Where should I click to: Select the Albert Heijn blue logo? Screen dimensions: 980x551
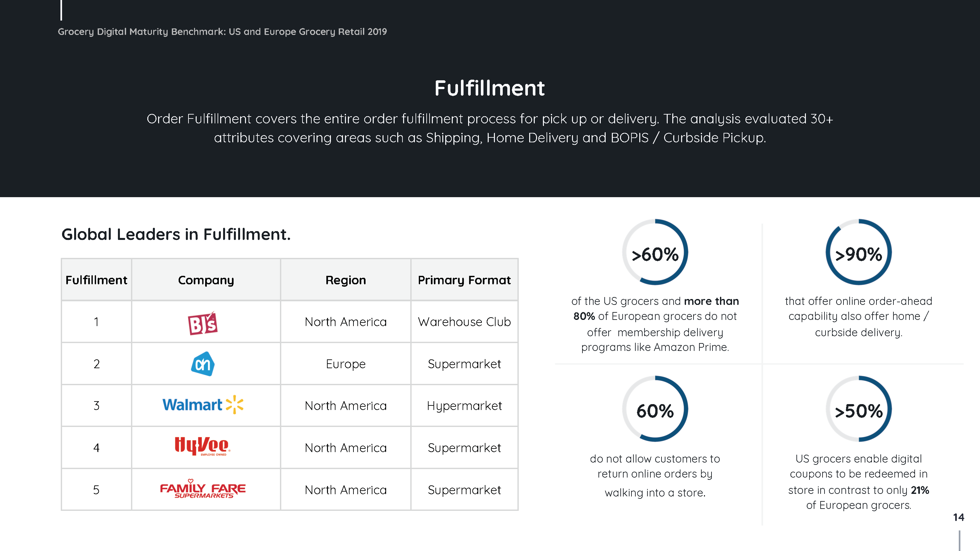click(x=203, y=364)
